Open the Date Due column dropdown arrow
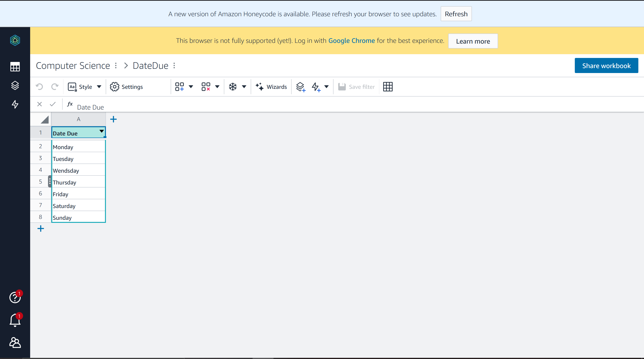644x359 pixels. tap(101, 131)
